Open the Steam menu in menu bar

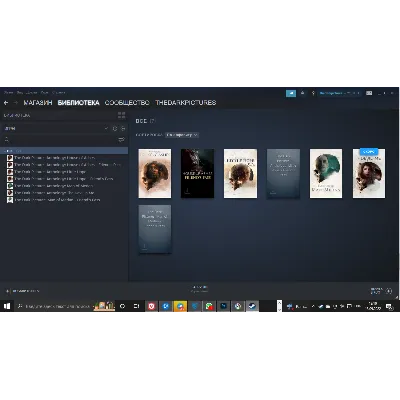[8, 92]
